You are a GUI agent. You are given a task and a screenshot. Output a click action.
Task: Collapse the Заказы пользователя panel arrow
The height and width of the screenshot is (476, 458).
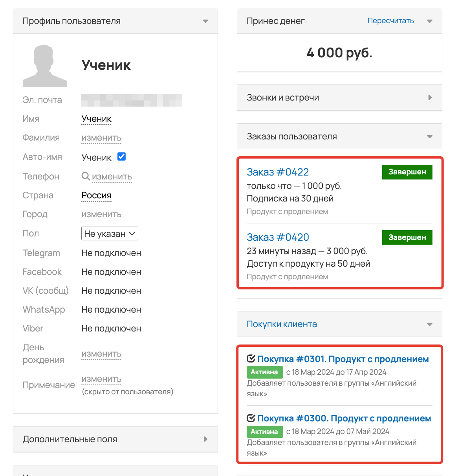pos(430,137)
